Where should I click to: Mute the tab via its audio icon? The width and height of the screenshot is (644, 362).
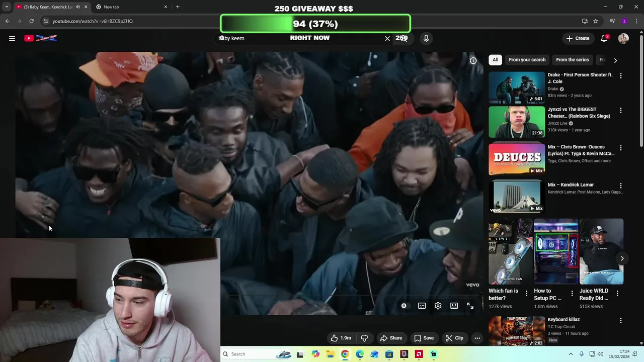coord(77,7)
